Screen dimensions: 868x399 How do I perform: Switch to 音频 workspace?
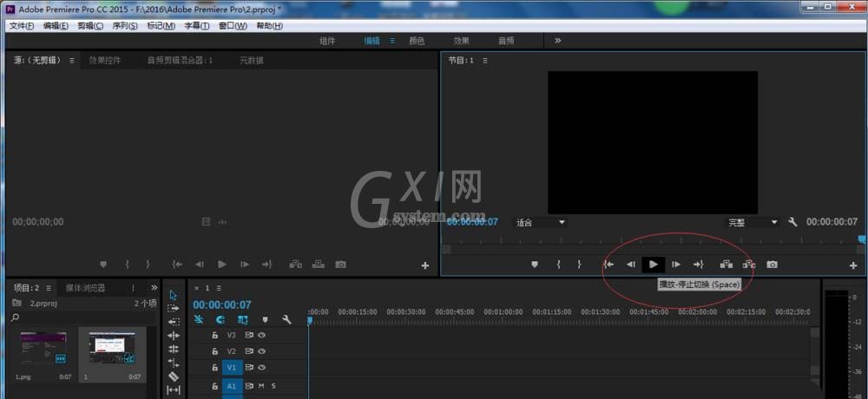507,41
